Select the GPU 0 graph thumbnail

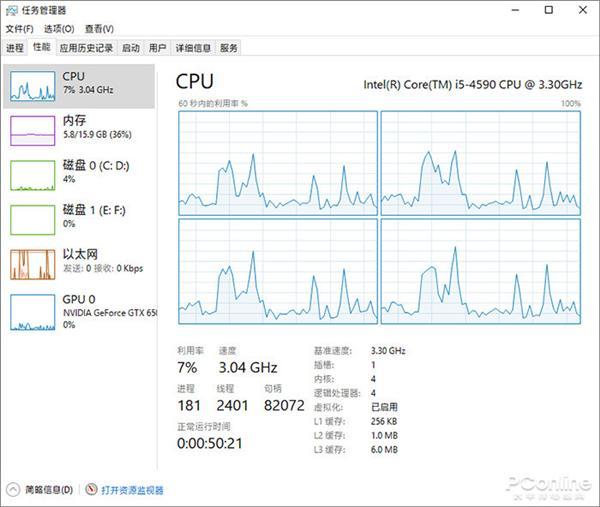tap(32, 312)
